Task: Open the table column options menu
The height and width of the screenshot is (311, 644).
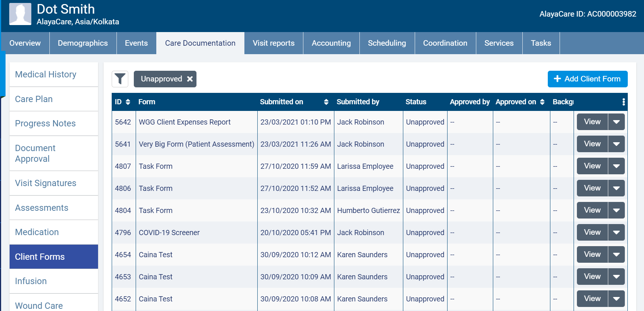Action: (623, 102)
